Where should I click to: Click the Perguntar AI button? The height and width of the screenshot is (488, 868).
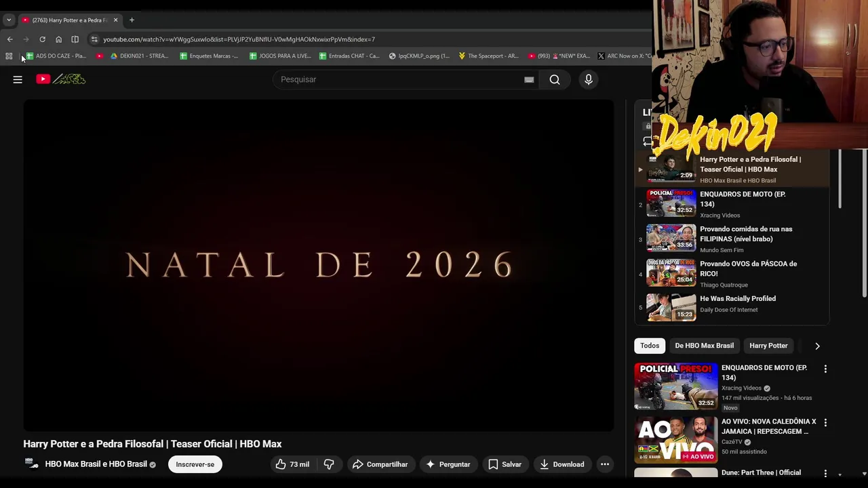448,464
